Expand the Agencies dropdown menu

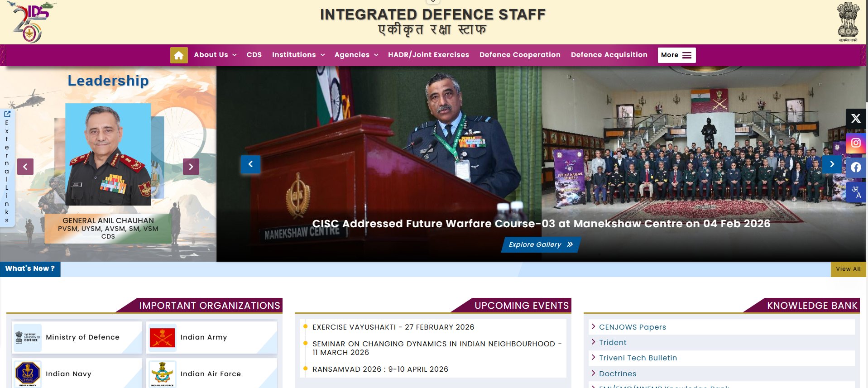[356, 55]
